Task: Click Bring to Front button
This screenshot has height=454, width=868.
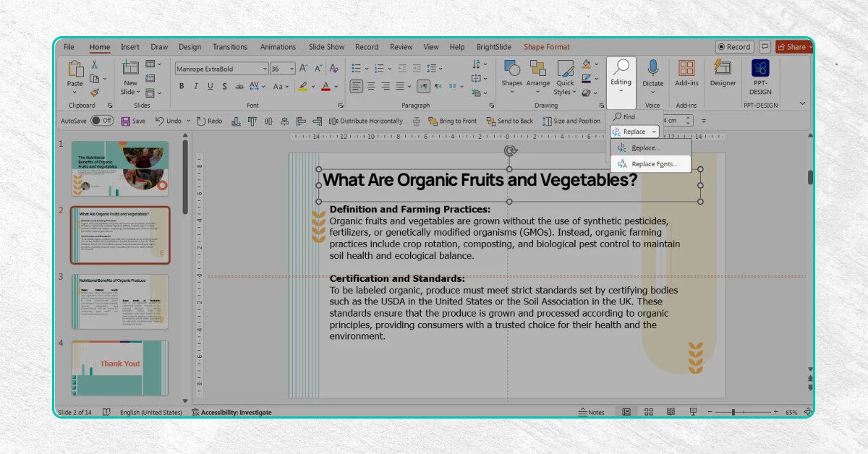Action: coord(452,121)
